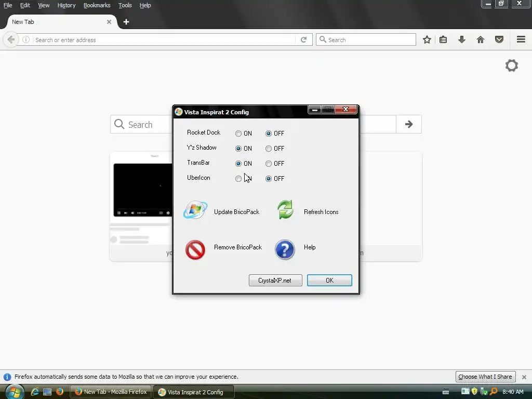Click the Remove BricoPack text label
The image size is (532, 399).
pos(238,247)
